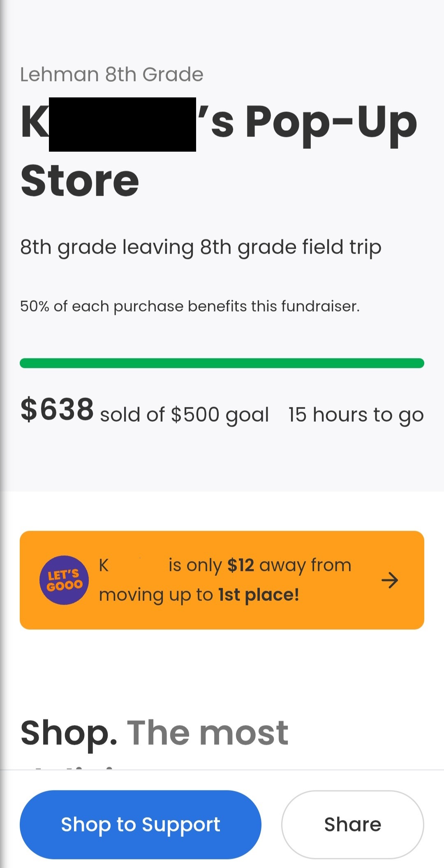Screen dimensions: 444x868
Task: Tap "The most" gray heading text
Action: (x=208, y=733)
